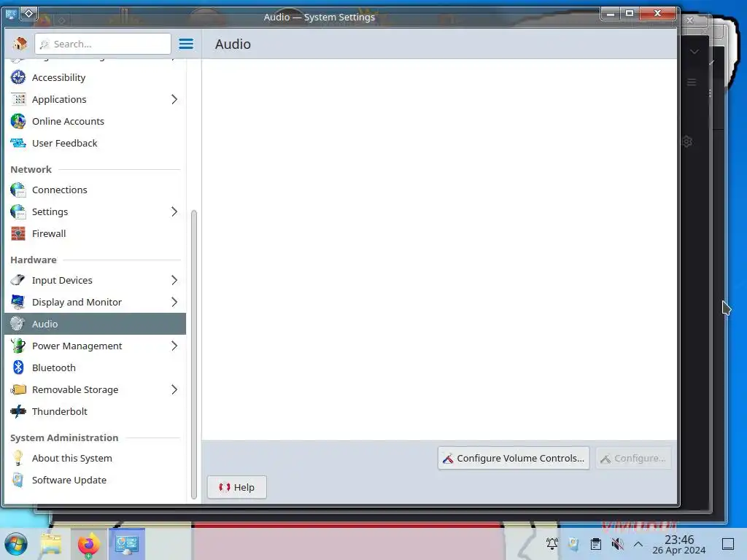Image resolution: width=747 pixels, height=560 pixels.
Task: Open the About this System page
Action: coord(96,458)
